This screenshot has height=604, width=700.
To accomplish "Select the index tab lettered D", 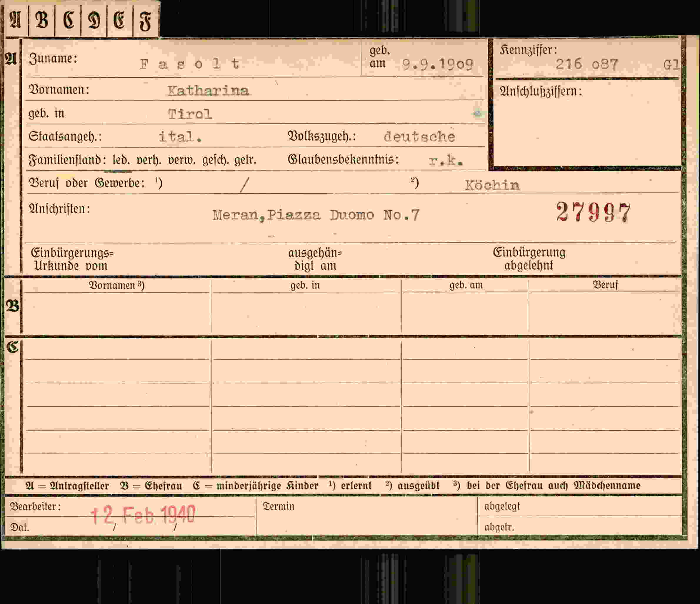I will coord(94,20).
